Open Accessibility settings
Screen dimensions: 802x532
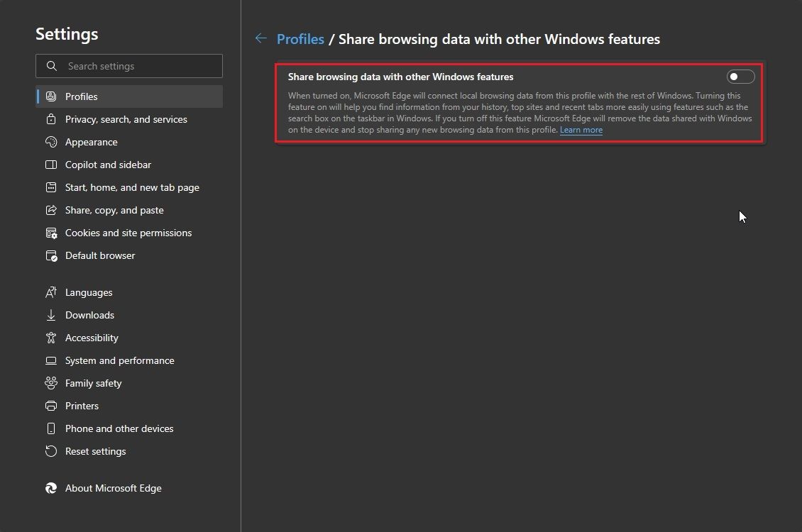point(91,338)
